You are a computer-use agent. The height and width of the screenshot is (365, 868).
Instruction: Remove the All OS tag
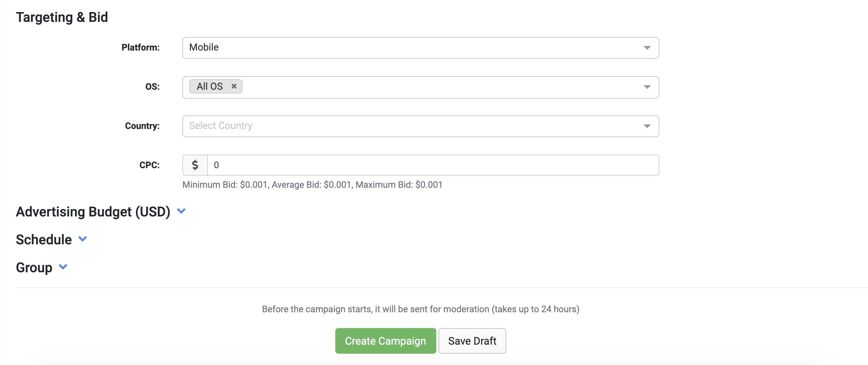point(234,86)
